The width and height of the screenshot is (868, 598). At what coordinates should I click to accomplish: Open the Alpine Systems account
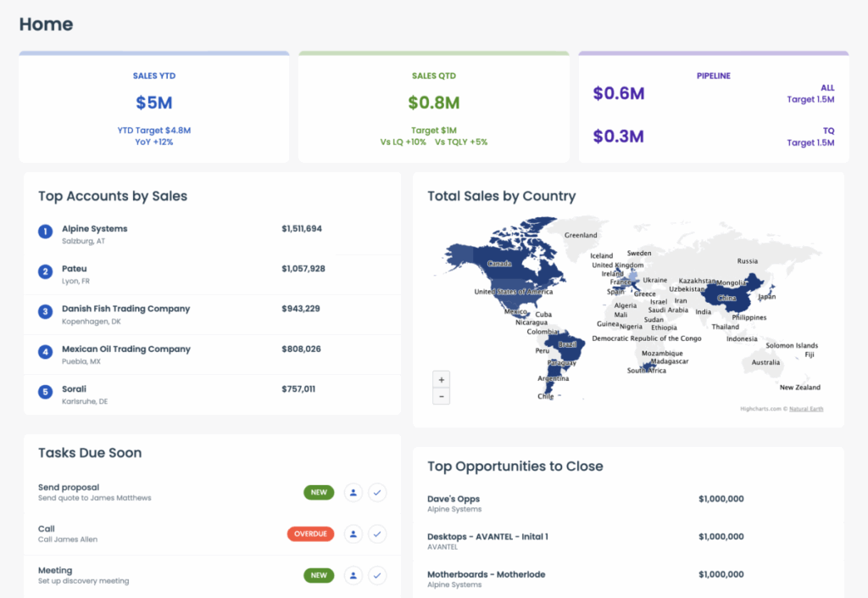click(95, 229)
